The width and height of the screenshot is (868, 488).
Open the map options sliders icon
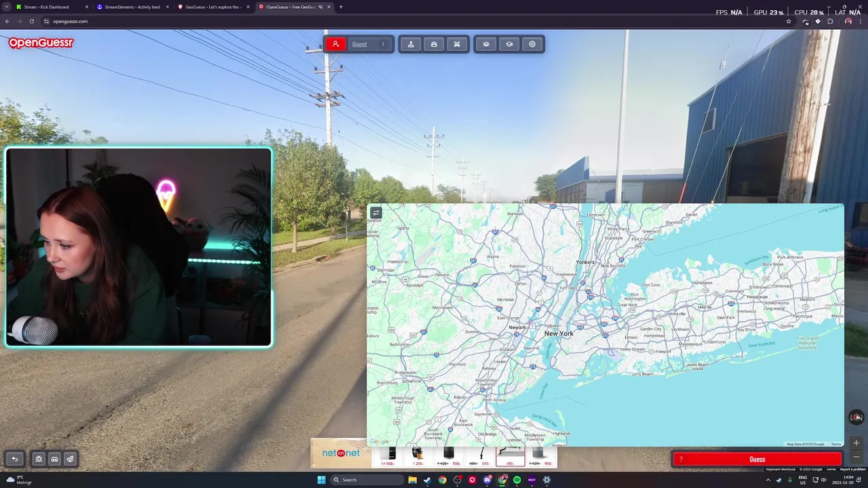tap(376, 212)
